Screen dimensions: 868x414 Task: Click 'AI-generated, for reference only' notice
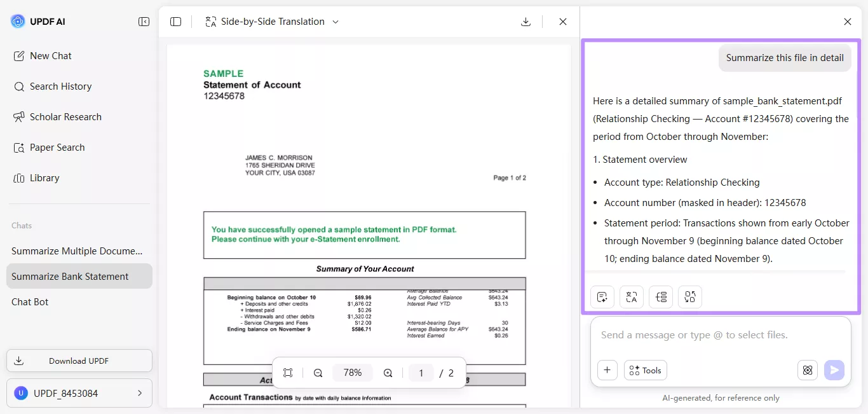[x=721, y=398]
